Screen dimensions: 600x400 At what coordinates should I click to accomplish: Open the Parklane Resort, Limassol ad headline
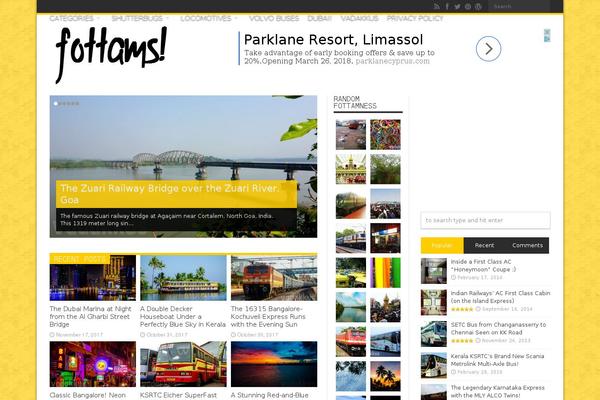333,40
